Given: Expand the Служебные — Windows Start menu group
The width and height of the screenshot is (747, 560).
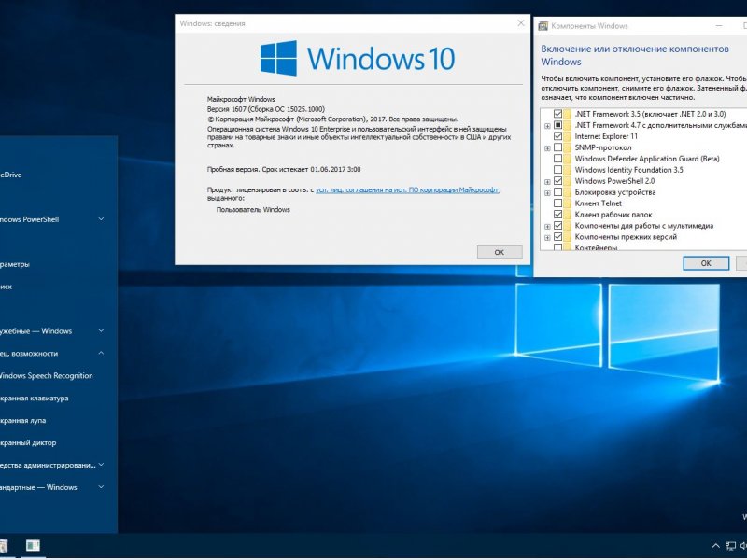Looking at the screenshot, I should pos(101,330).
